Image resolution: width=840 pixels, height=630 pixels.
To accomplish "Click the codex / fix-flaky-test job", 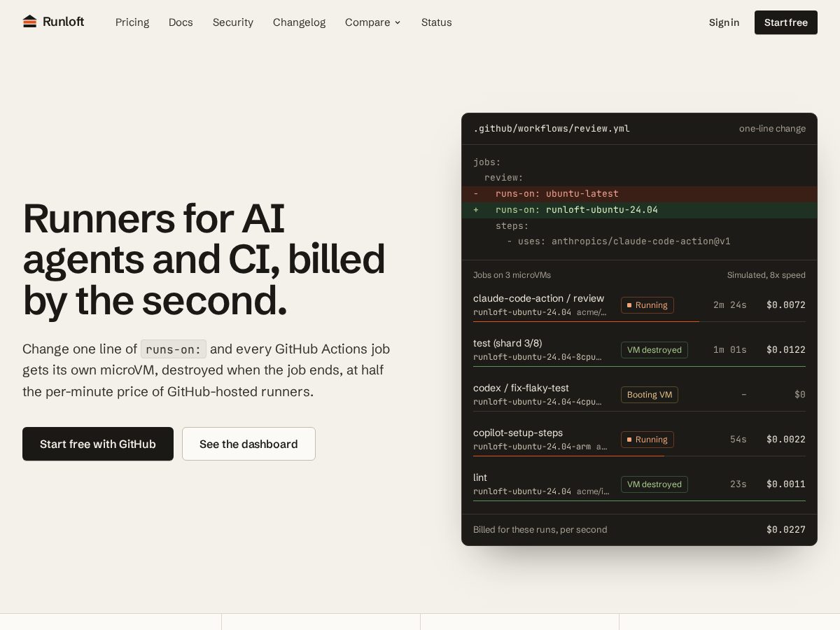I will [x=521, y=388].
